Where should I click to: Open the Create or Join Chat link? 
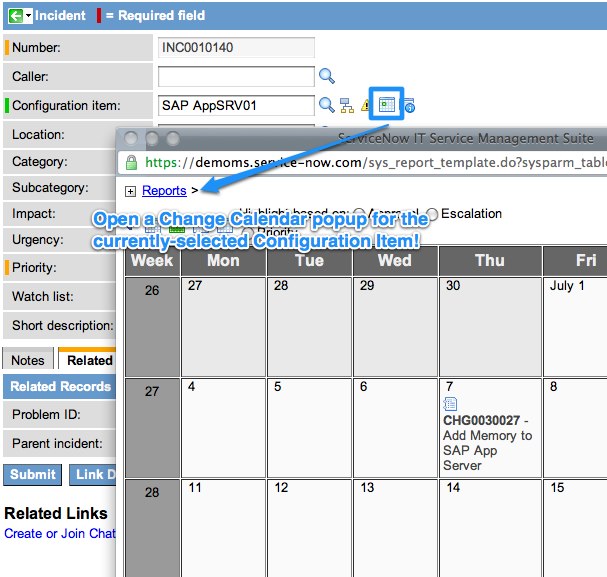tap(60, 533)
